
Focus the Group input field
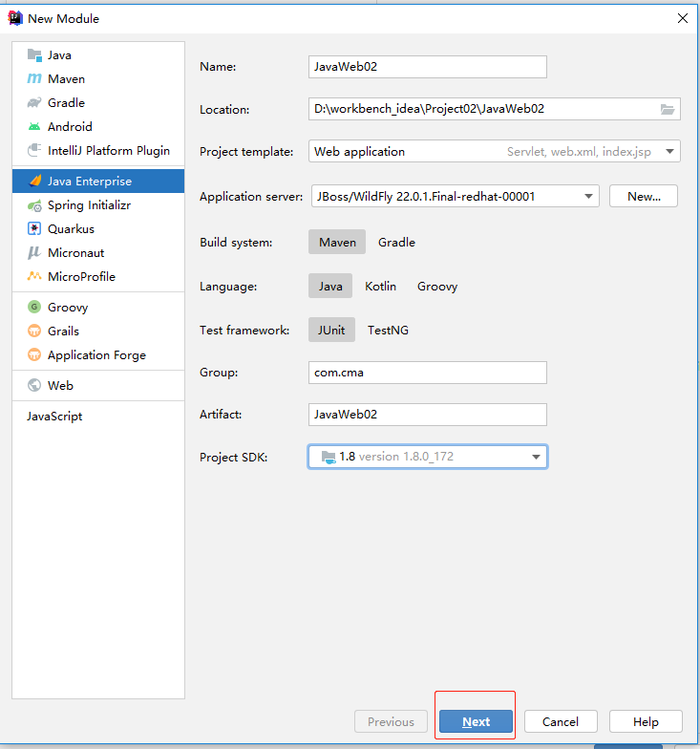click(428, 373)
